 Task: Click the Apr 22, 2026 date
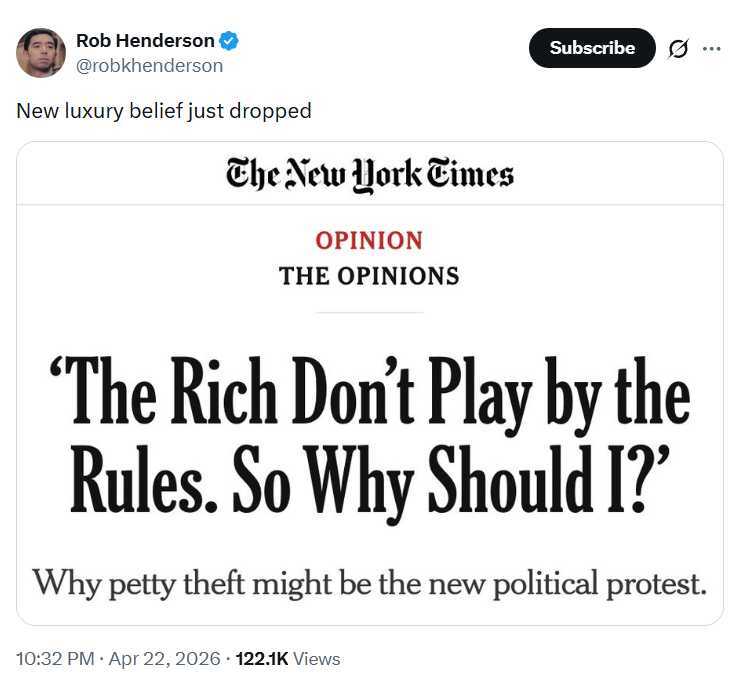pyautogui.click(x=166, y=659)
